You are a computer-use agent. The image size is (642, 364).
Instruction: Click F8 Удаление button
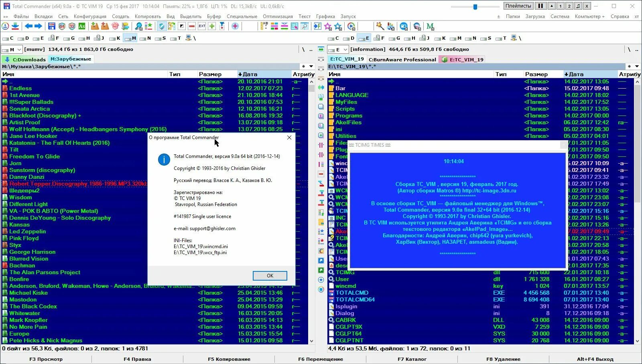(503, 359)
